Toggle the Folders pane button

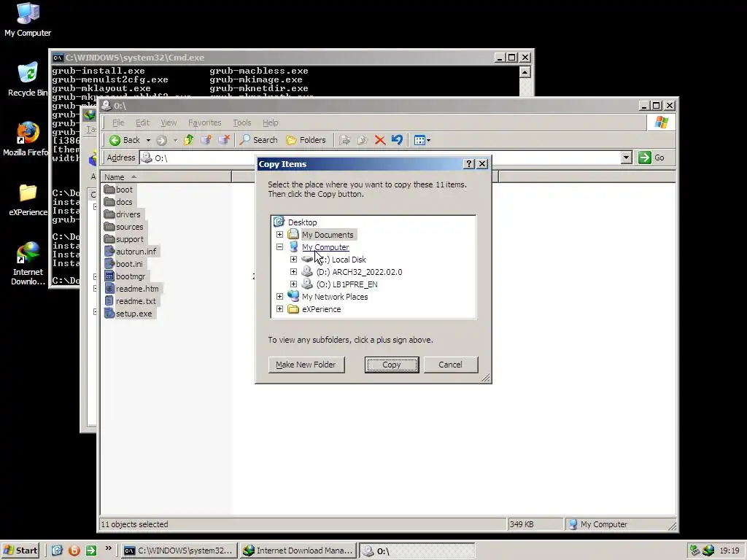point(306,140)
